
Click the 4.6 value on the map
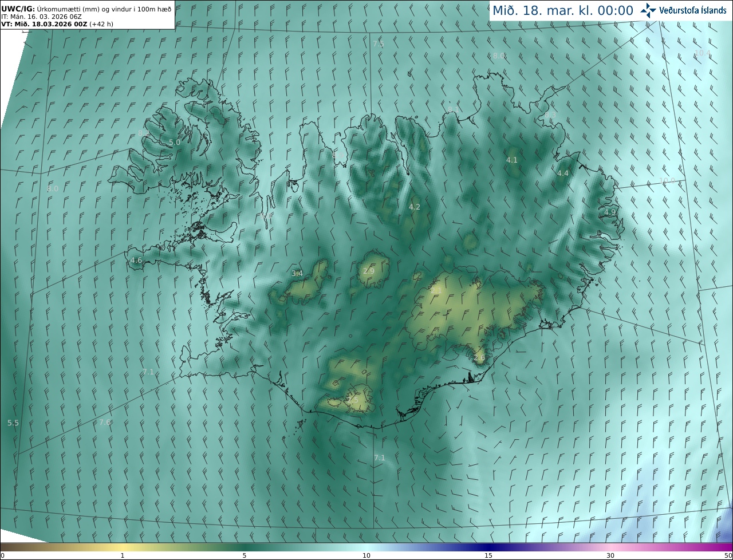(x=136, y=260)
